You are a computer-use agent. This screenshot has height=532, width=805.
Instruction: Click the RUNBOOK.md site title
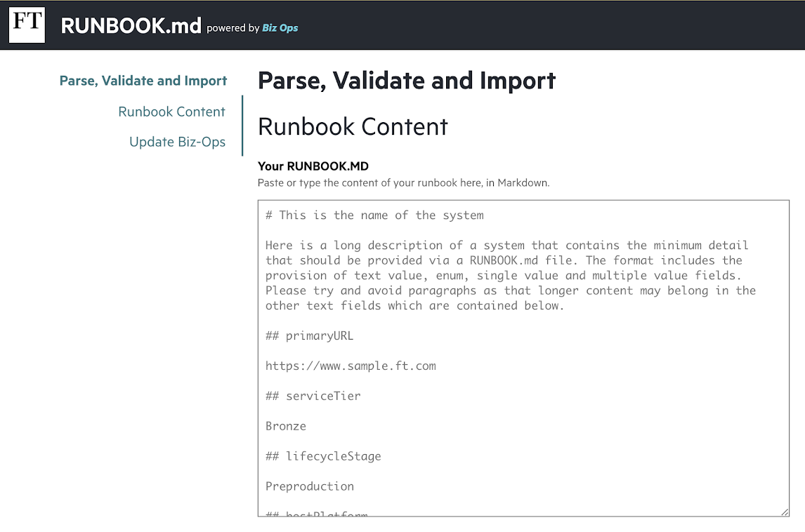(x=131, y=26)
